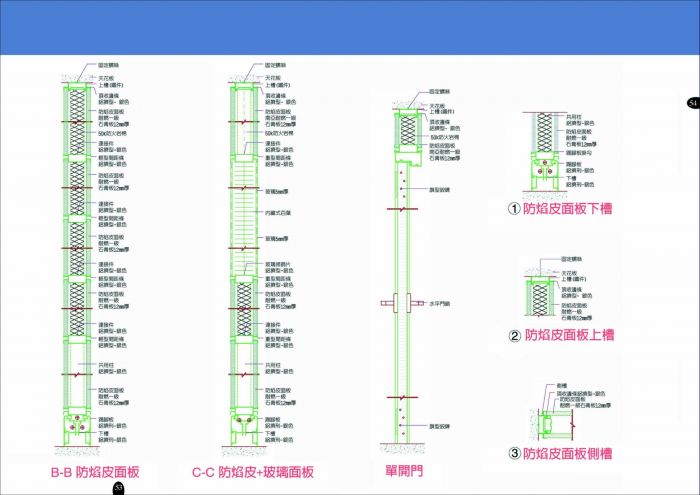Click the 水平門鎖 label text

(439, 303)
